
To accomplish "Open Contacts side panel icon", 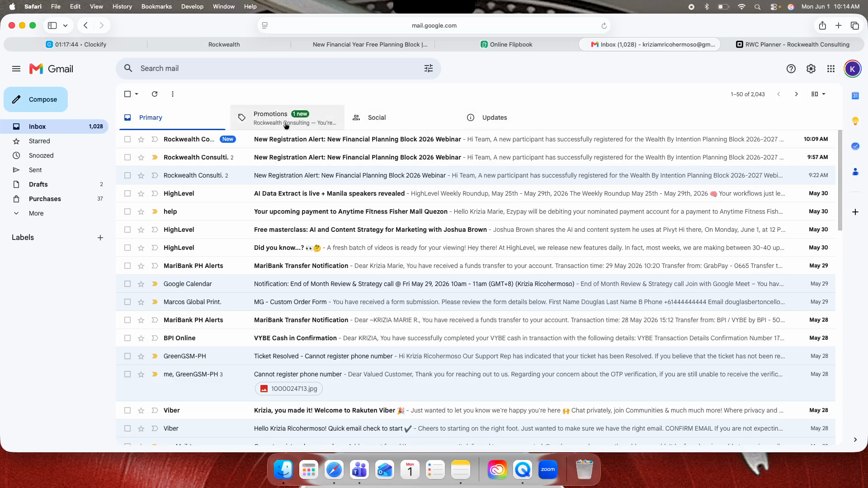I will pos(855,172).
